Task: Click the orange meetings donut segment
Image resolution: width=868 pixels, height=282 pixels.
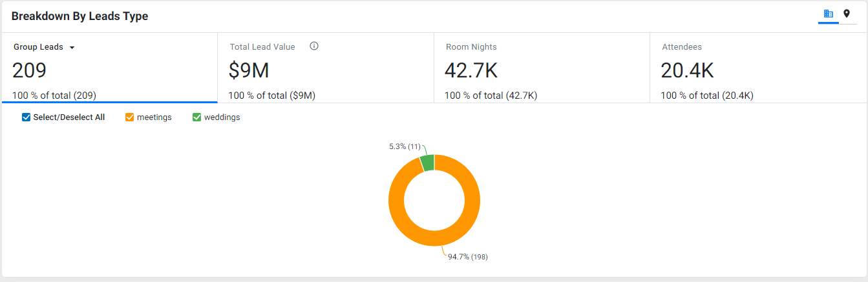Action: pyautogui.click(x=434, y=237)
